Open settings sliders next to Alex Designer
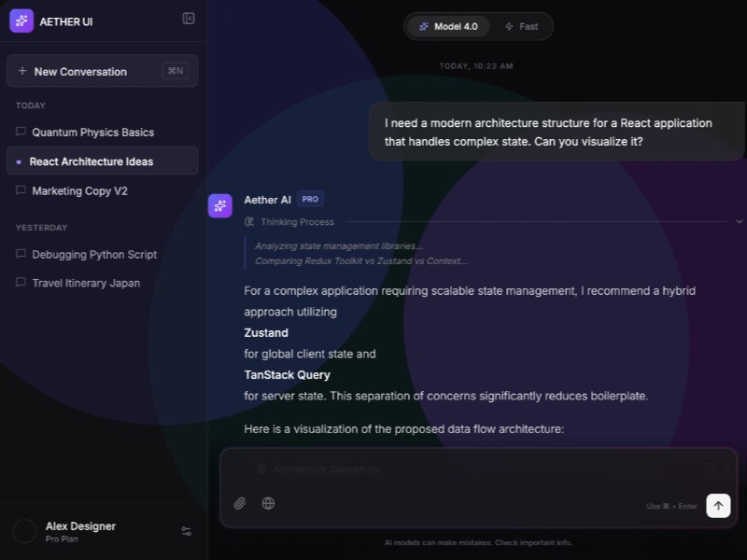747x560 pixels. pyautogui.click(x=187, y=531)
